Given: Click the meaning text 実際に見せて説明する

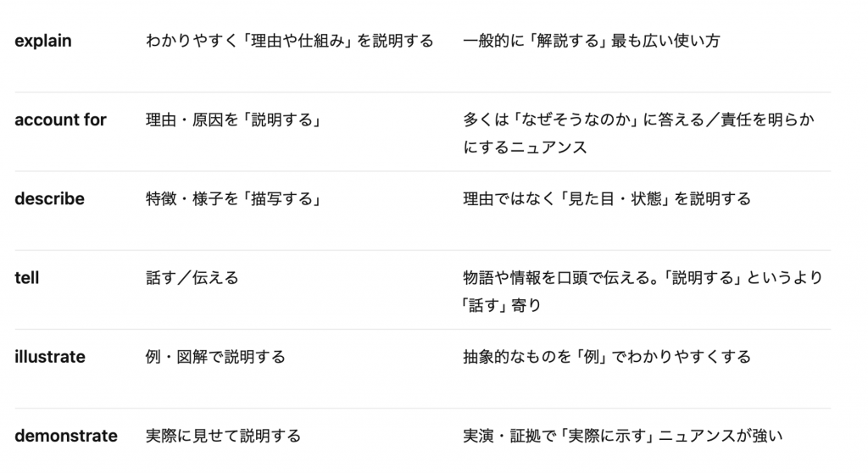Looking at the screenshot, I should [223, 436].
